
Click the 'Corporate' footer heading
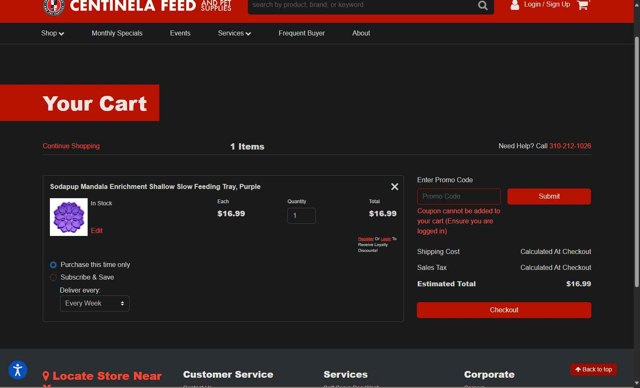pos(489,375)
